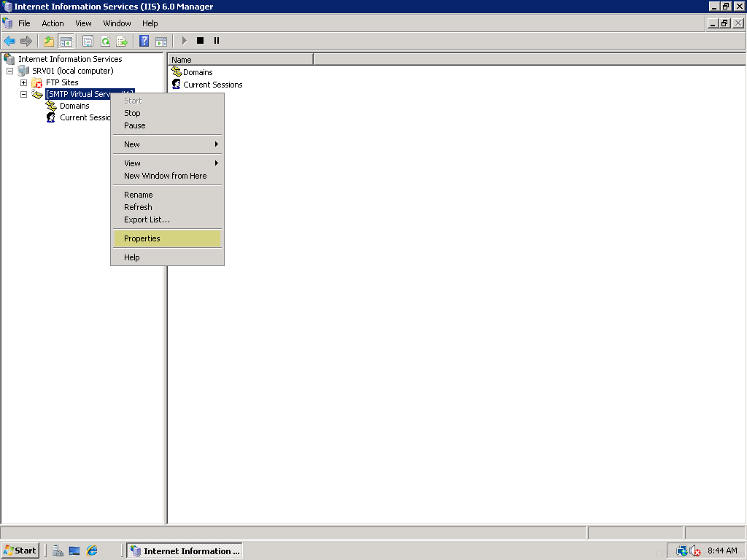Select Domains text in the right pane
This screenshot has width=747, height=560.
(x=198, y=72)
